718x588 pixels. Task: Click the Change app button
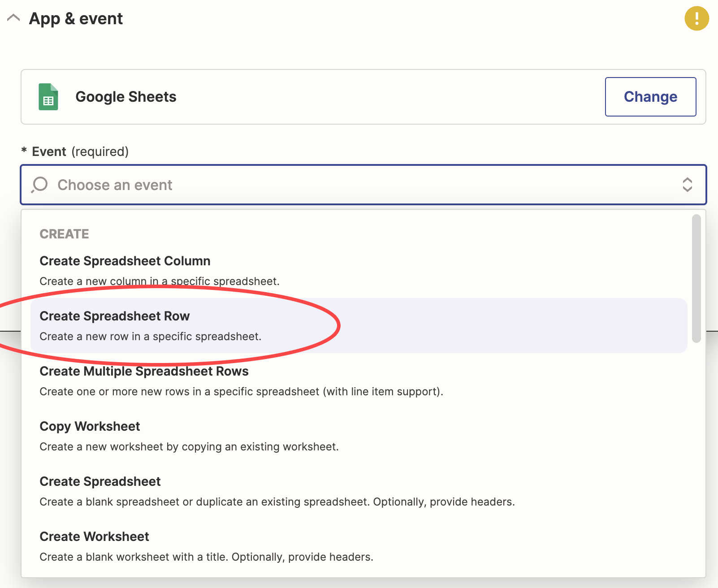click(650, 97)
